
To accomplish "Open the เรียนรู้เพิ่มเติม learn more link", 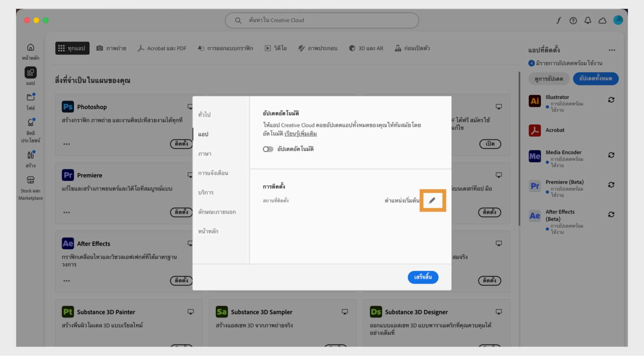I will coord(301,133).
